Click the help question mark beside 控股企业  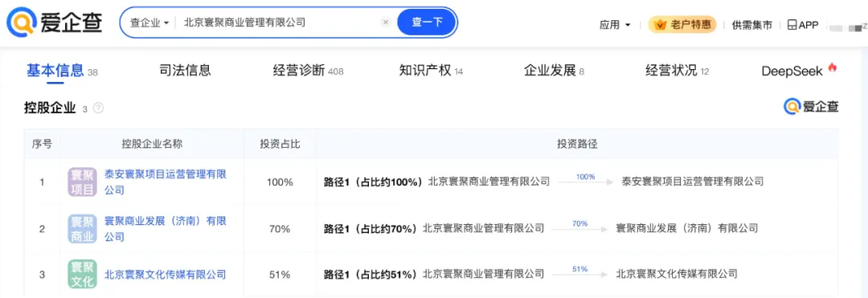pos(99,108)
